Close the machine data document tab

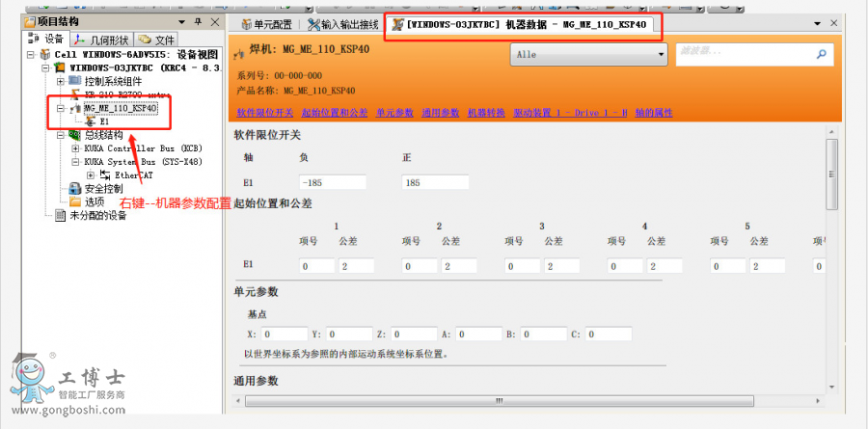833,23
